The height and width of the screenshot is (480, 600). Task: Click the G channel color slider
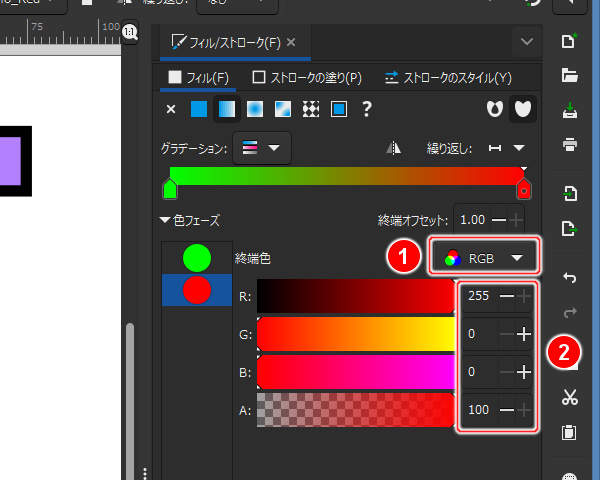(356, 334)
